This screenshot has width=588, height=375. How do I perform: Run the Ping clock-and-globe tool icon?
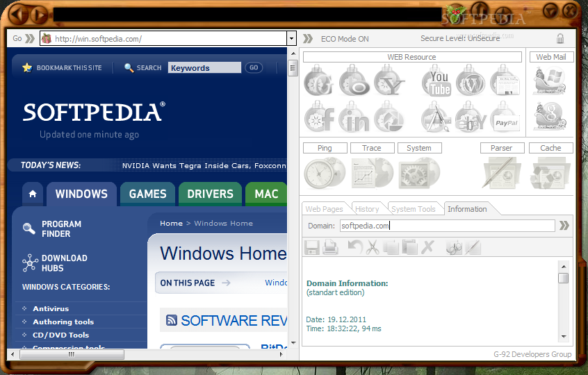click(x=325, y=173)
